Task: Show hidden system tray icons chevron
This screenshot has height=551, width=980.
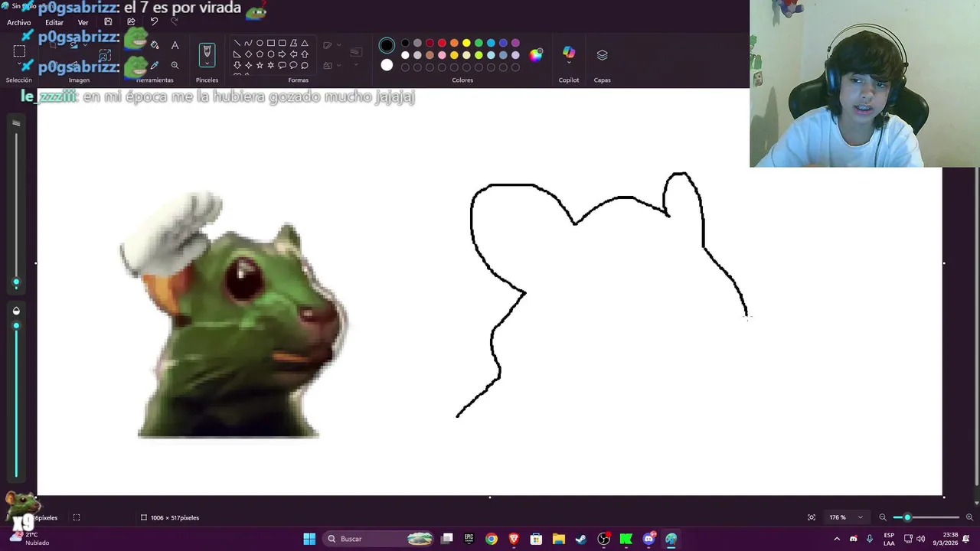Action: point(837,539)
